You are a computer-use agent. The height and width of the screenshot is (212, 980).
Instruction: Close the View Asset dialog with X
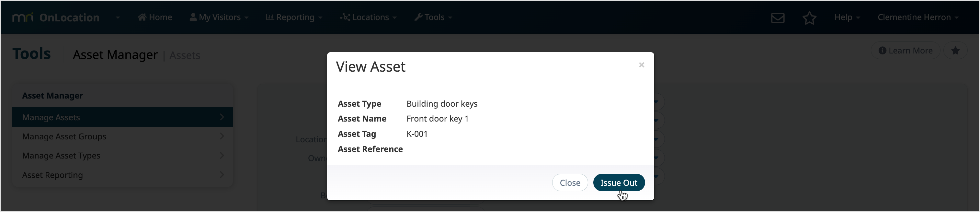[642, 65]
